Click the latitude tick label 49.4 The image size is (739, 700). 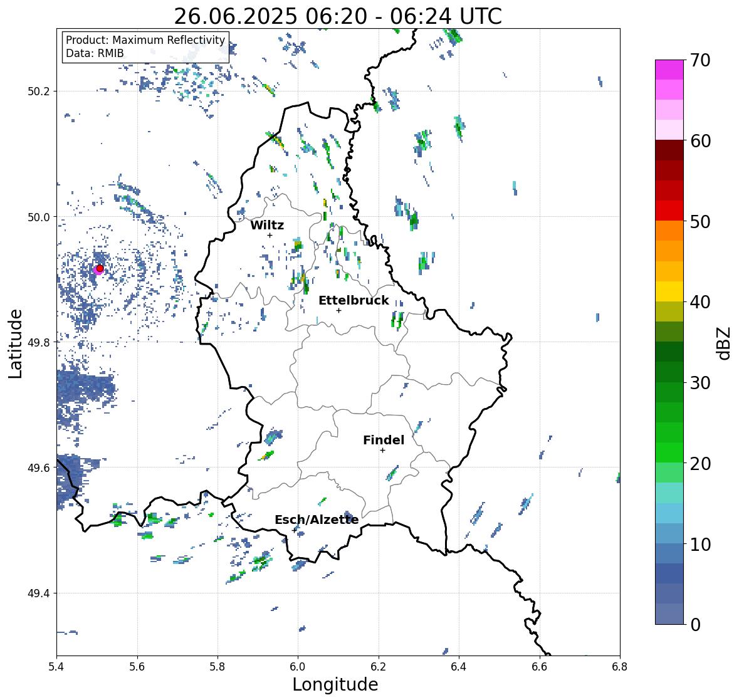(39, 593)
